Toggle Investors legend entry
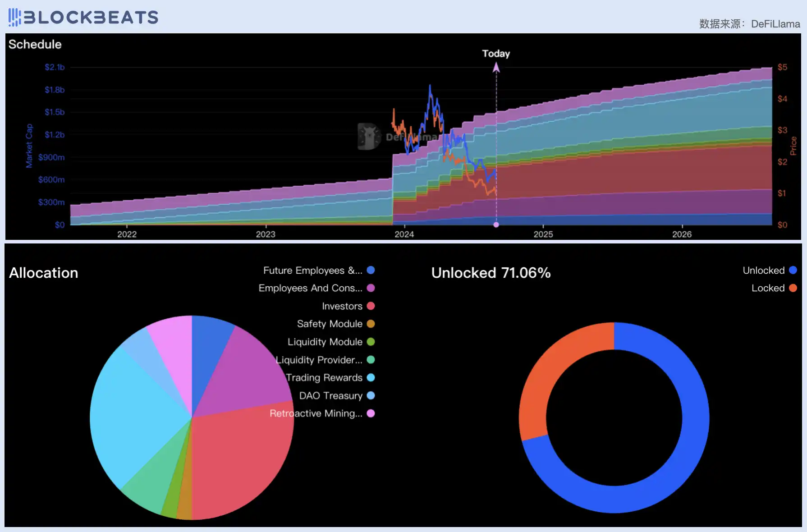This screenshot has width=807, height=532. click(x=342, y=306)
